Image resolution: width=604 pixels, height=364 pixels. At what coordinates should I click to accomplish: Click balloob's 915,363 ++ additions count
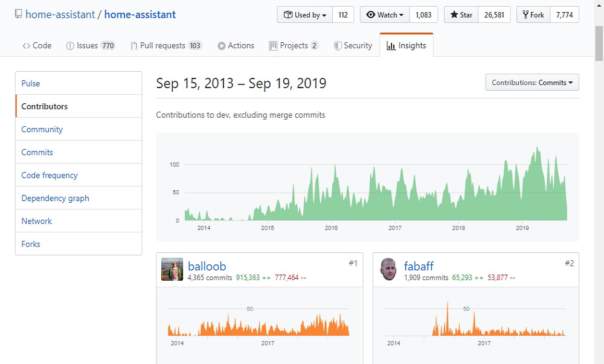click(x=253, y=278)
